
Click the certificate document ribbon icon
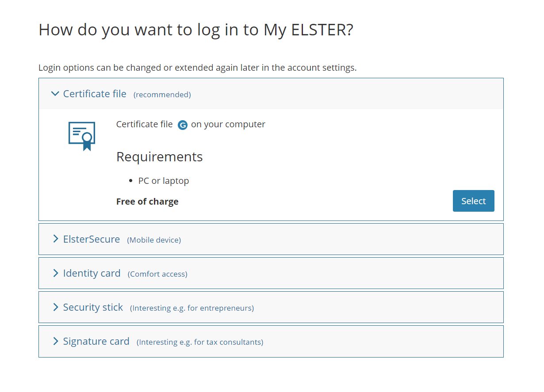(82, 136)
